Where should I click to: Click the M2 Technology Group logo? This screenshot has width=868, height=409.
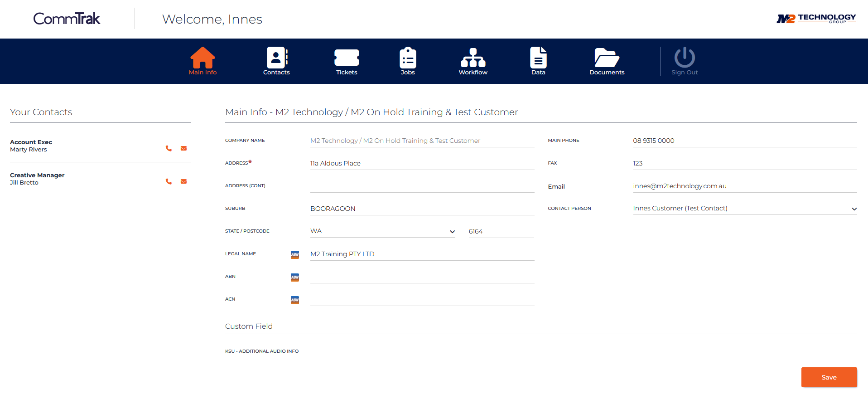816,19
